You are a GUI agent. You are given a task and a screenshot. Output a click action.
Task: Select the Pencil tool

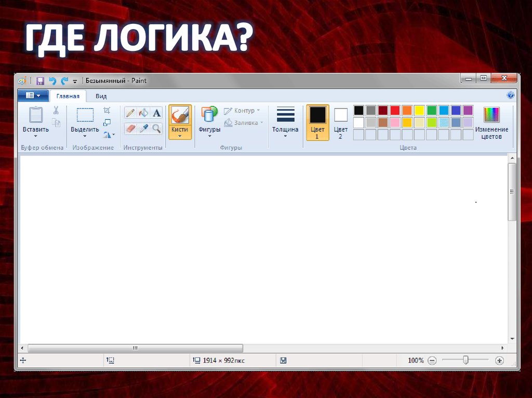pos(130,113)
